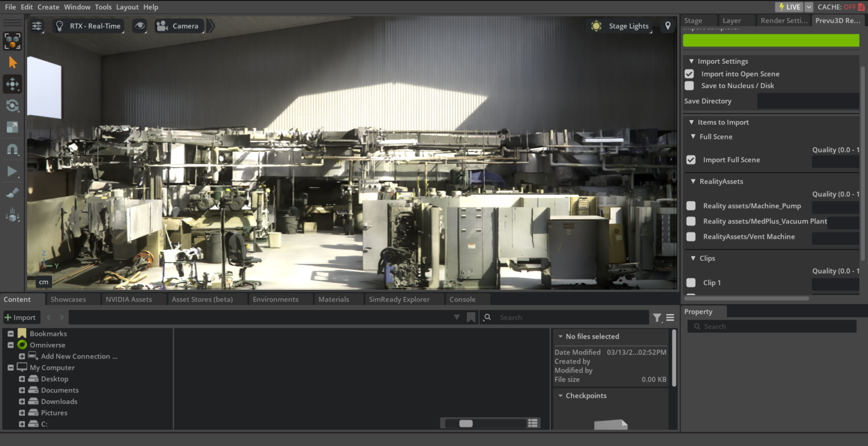Image resolution: width=868 pixels, height=446 pixels.
Task: Select the arrow Select tool
Action: point(12,62)
